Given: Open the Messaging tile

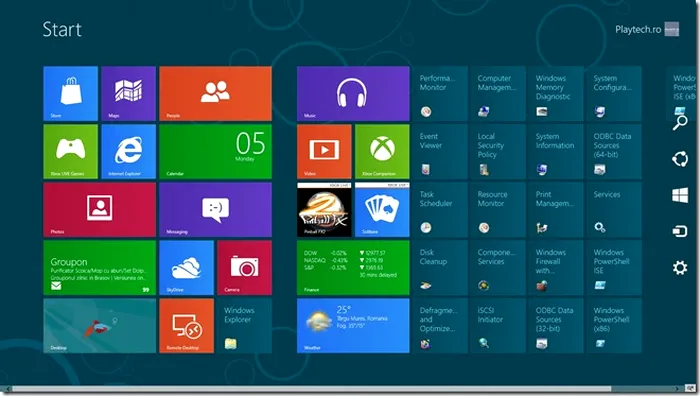Looking at the screenshot, I should 215,209.
